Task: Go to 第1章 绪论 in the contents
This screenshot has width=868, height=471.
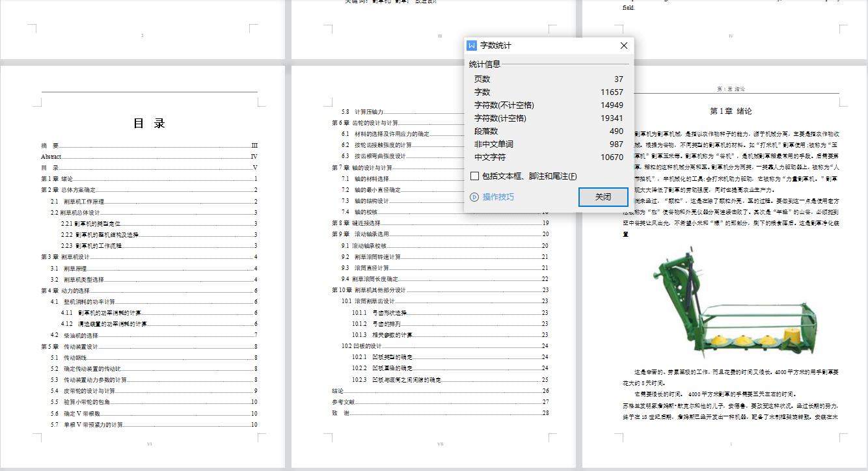Action: coord(149,179)
